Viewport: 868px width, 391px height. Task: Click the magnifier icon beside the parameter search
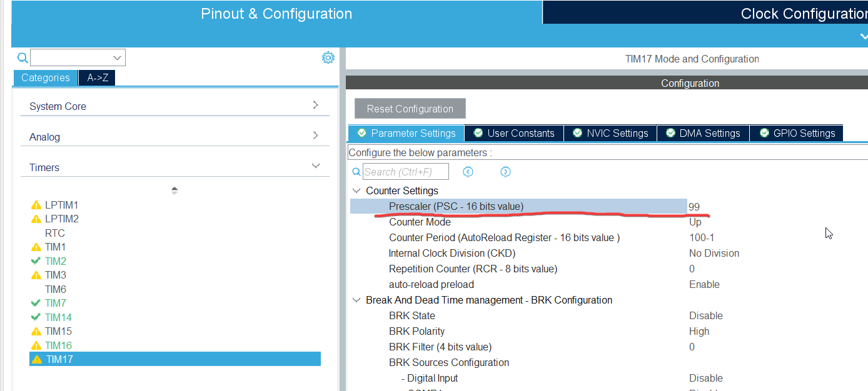(355, 171)
